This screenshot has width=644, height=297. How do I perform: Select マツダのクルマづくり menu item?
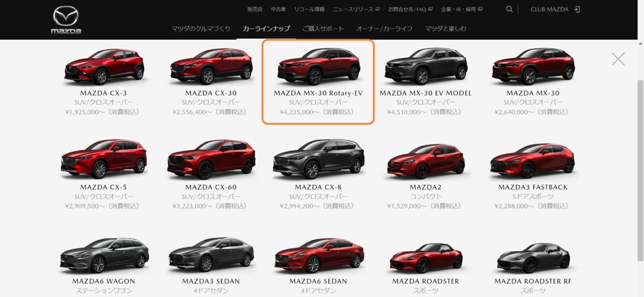point(201,28)
